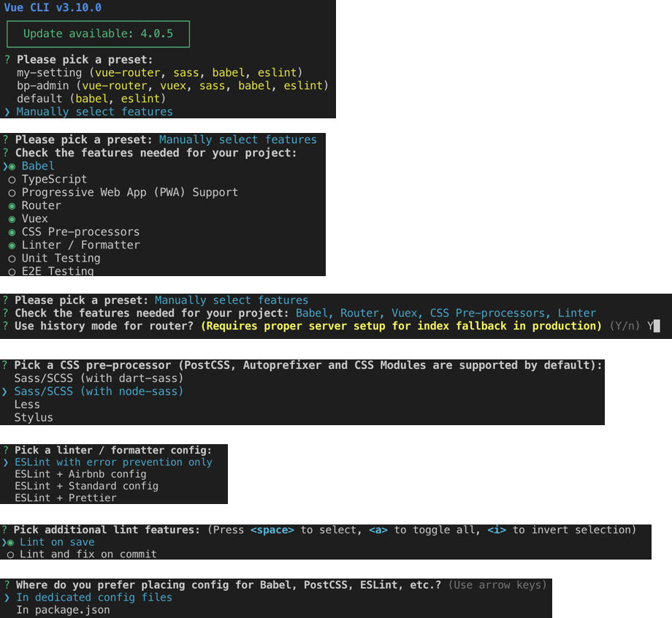
Task: Select the bp-admin preset option
Action: (x=172, y=85)
